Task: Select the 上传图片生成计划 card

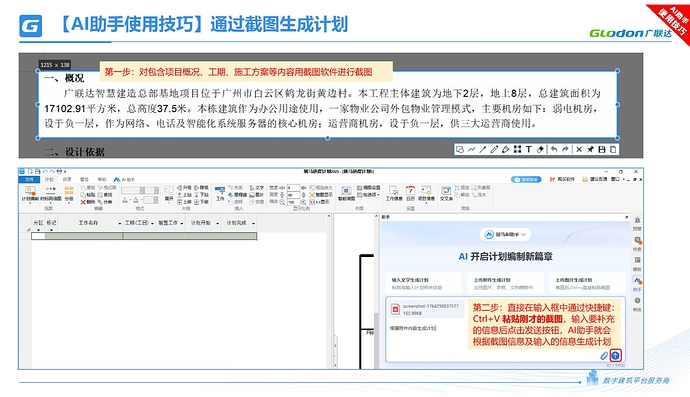Action: (x=587, y=283)
